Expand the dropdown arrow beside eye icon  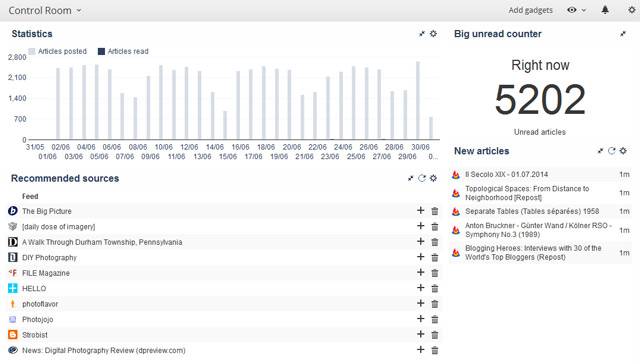tap(584, 10)
